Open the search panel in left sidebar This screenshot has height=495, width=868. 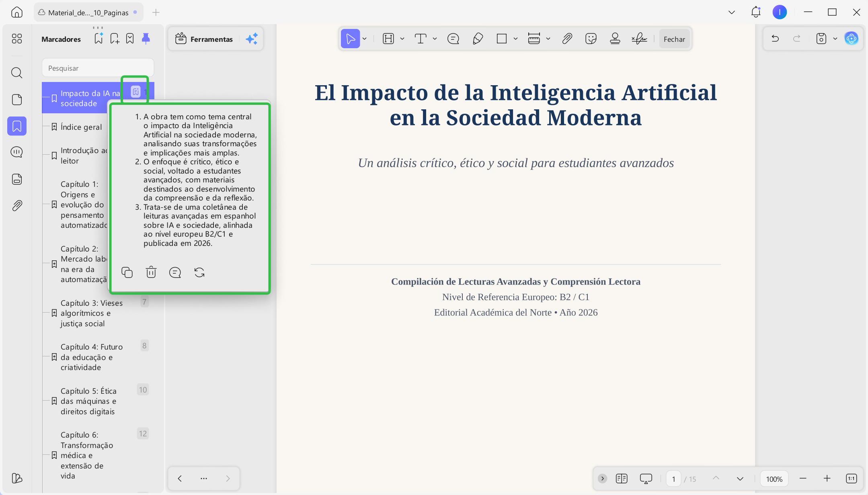[x=16, y=73]
